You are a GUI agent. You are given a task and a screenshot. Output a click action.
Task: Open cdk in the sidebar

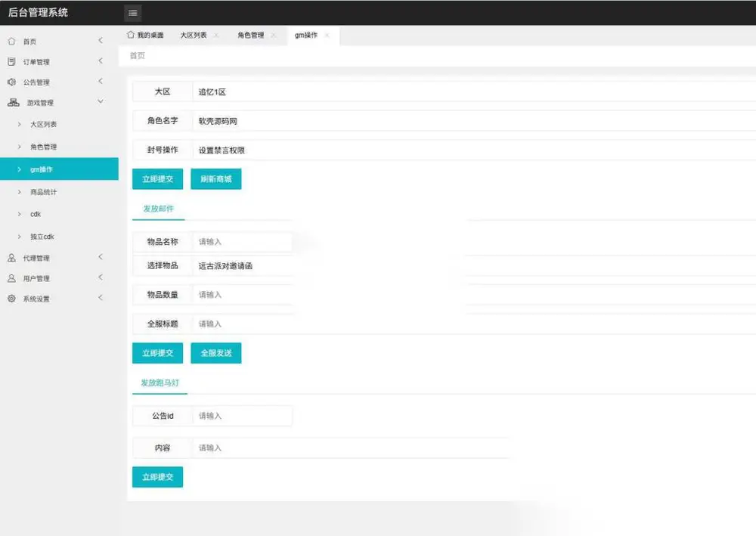[59, 214]
